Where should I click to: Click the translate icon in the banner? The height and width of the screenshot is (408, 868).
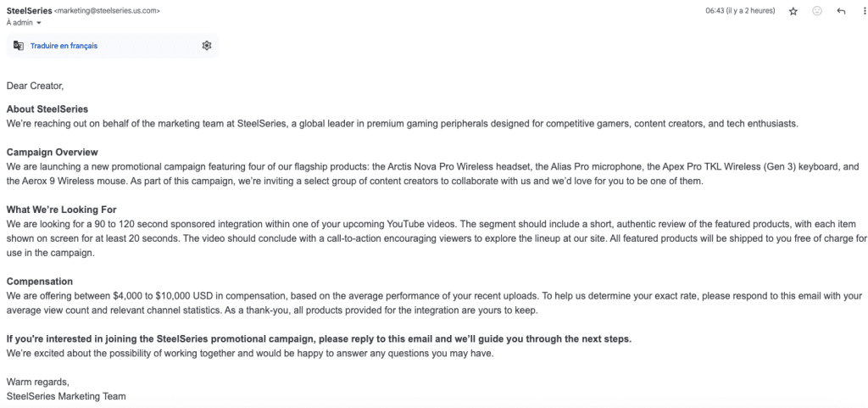click(x=19, y=46)
